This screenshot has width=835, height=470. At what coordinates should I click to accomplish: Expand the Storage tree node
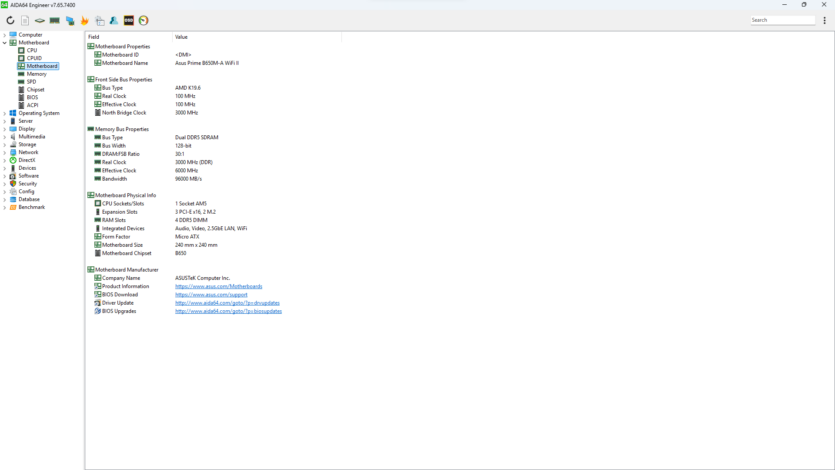5,145
